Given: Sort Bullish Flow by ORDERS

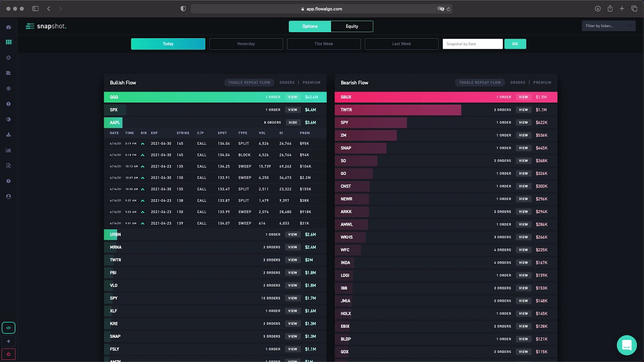Looking at the screenshot, I should [287, 82].
